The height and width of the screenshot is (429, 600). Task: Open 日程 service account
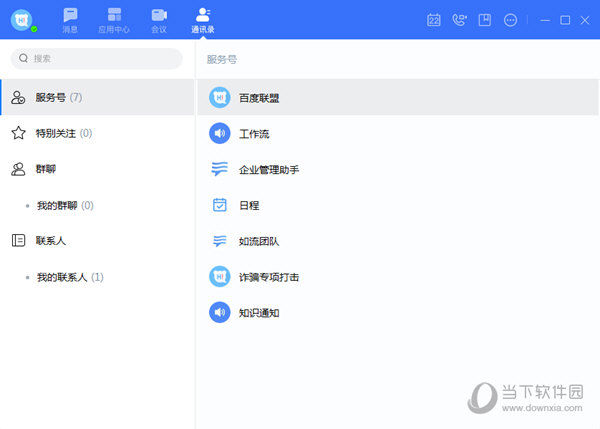[x=398, y=205]
